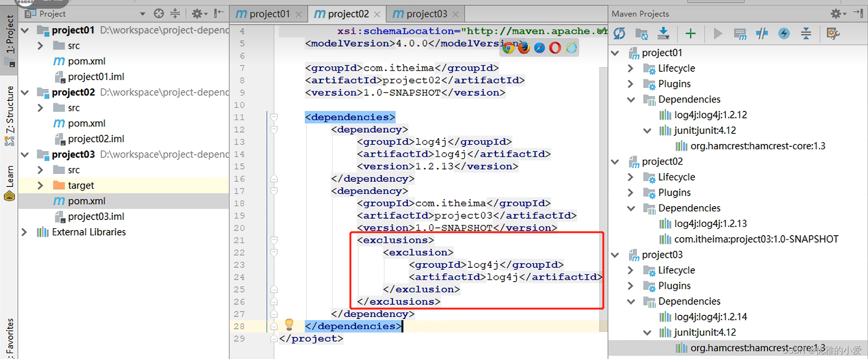Viewport: 868px width, 359px height.
Task: Run Maven build with play icon
Action: (717, 34)
